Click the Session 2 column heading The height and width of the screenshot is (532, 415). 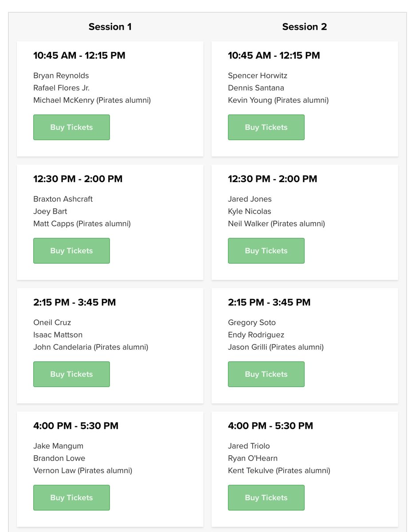(305, 27)
